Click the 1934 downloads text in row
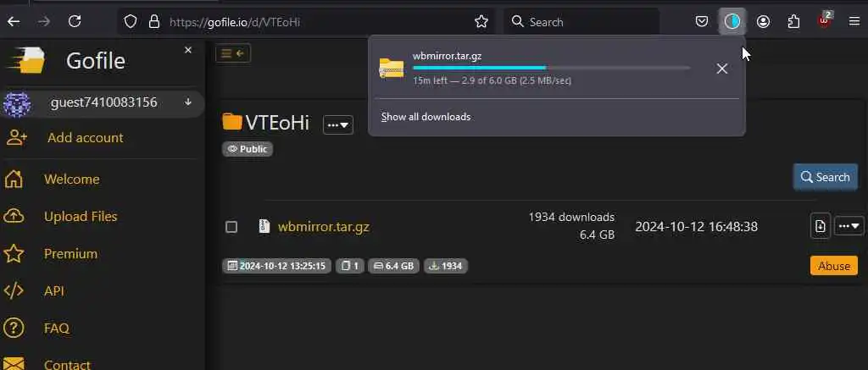This screenshot has width=868, height=370. (571, 217)
